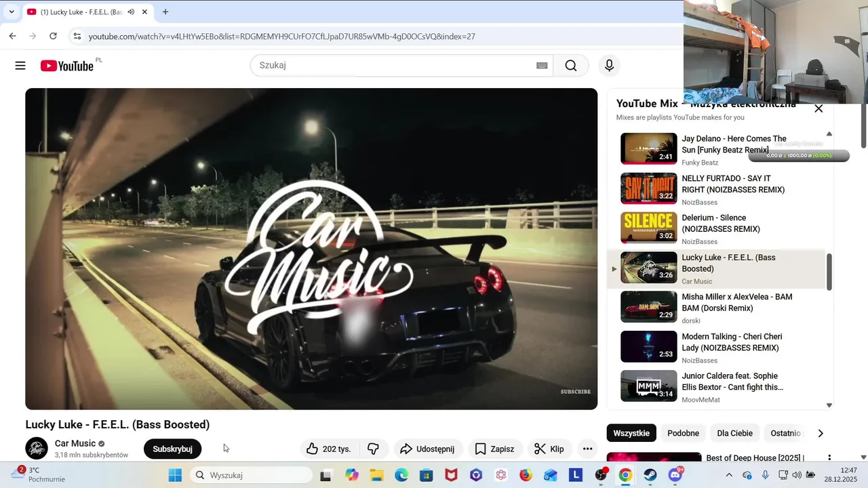Open the weather widget showing 3°C

(x=38, y=474)
